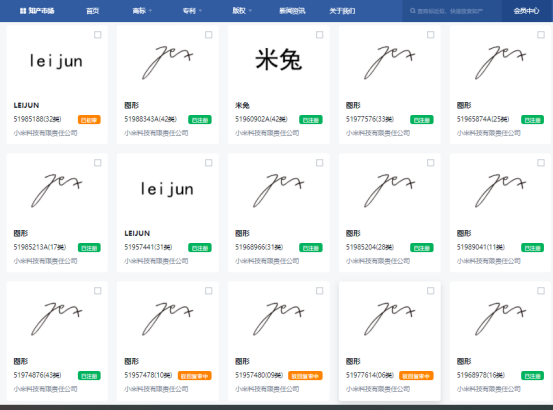Open the 会员中心 member center
The image size is (553, 410).
[526, 11]
